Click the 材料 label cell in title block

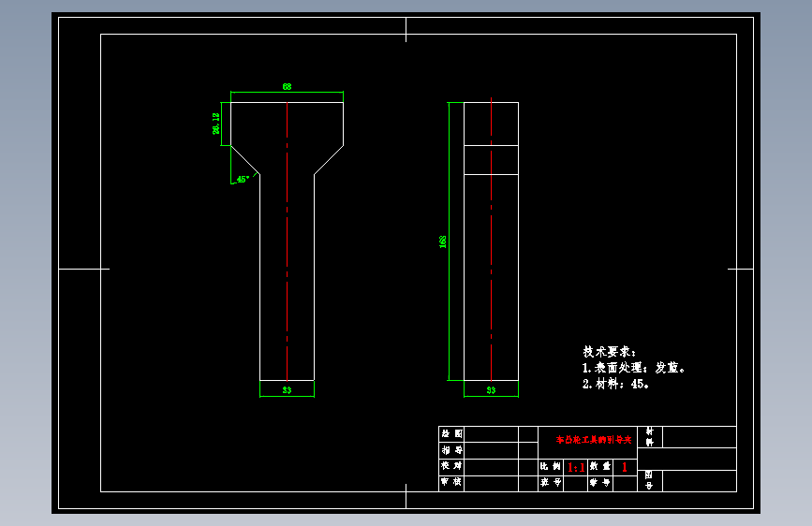(x=650, y=437)
